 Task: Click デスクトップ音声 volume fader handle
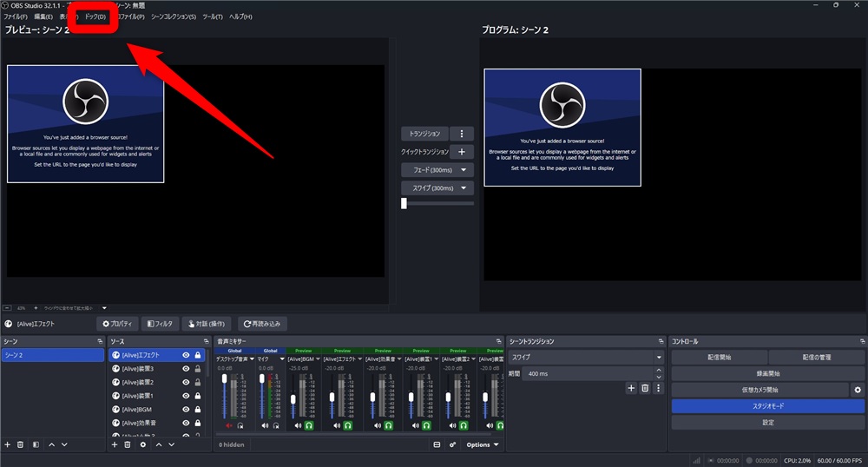(x=224, y=378)
